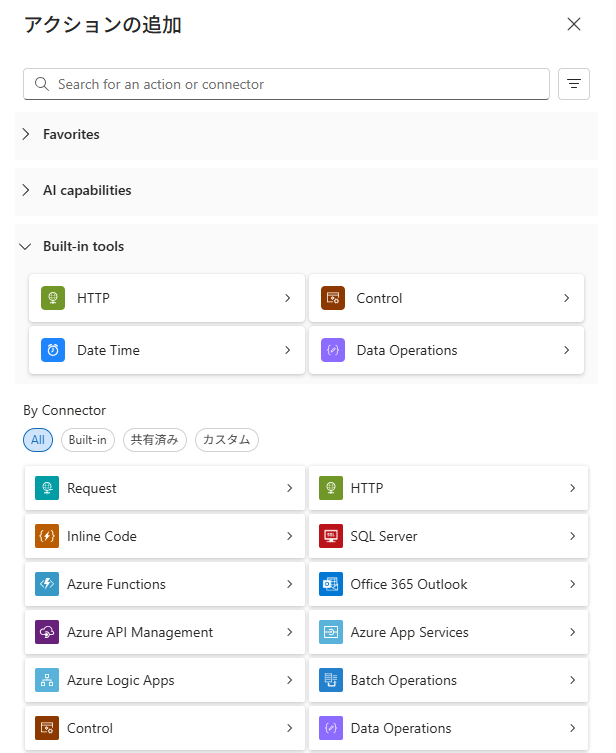The height and width of the screenshot is (753, 616).
Task: Open the Request connector chevron
Action: pos(290,488)
